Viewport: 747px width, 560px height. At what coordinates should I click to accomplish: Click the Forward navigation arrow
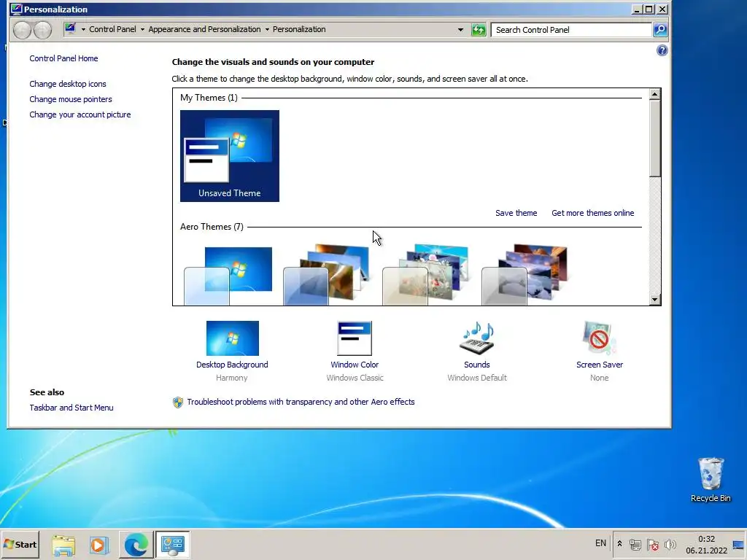(42, 30)
